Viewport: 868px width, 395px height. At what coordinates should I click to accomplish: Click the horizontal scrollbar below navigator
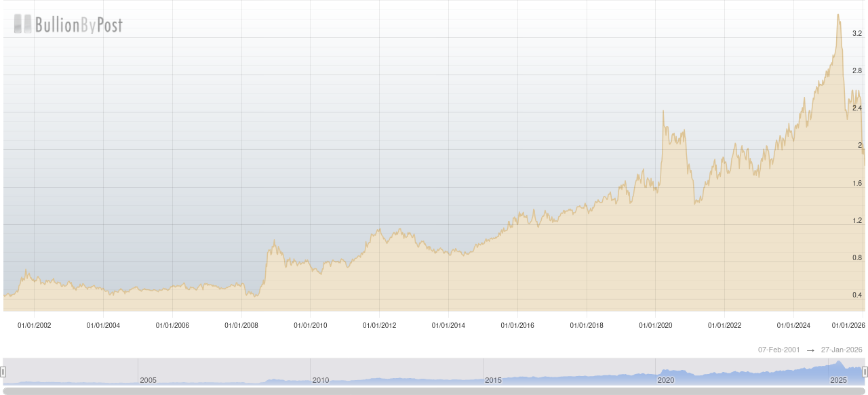(x=434, y=391)
